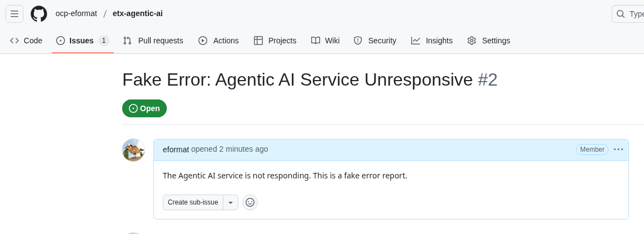Click the Member role label
Image resolution: width=644 pixels, height=234 pixels.
(x=592, y=150)
